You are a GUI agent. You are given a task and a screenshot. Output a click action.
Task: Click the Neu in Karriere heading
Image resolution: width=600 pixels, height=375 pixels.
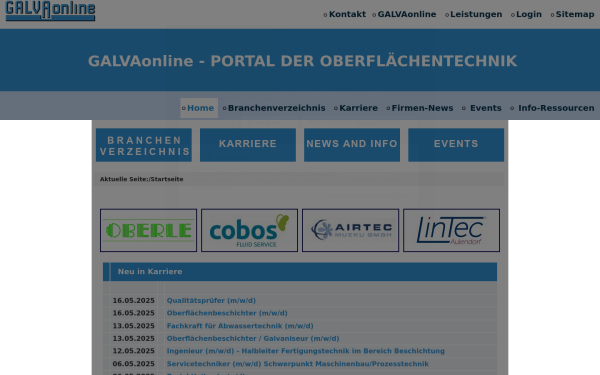pyautogui.click(x=150, y=272)
